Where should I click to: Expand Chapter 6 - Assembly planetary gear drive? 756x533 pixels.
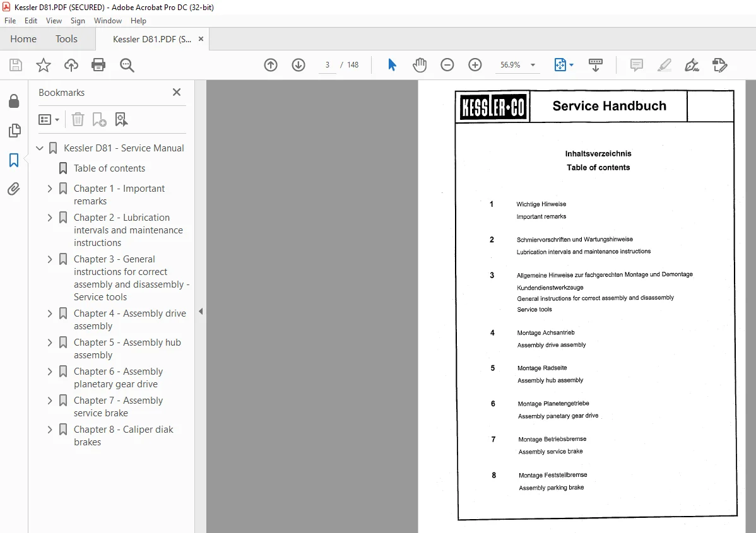[x=50, y=372]
